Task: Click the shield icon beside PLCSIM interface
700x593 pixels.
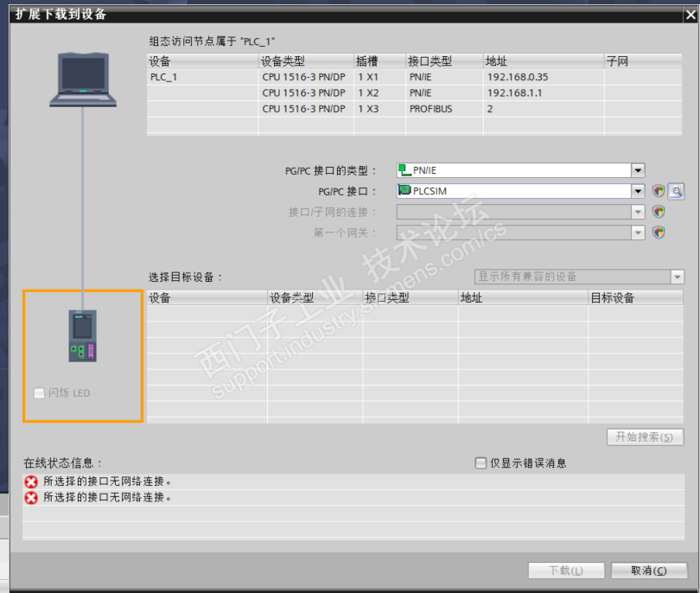Action: (x=659, y=191)
